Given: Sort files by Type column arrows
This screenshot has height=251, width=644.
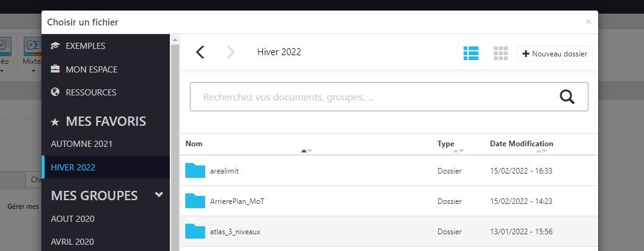Looking at the screenshot, I should pyautogui.click(x=458, y=151).
